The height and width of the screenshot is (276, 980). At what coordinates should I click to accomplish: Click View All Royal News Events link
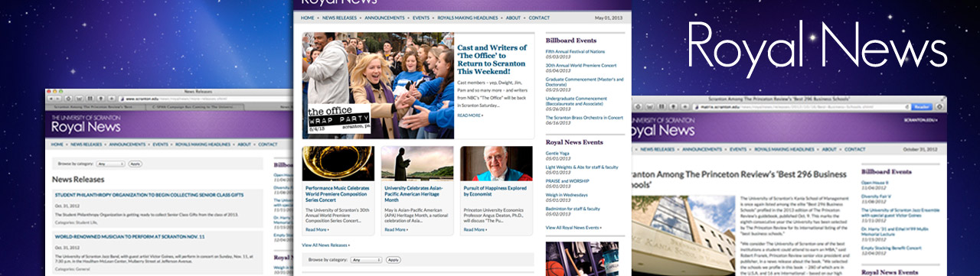[574, 228]
